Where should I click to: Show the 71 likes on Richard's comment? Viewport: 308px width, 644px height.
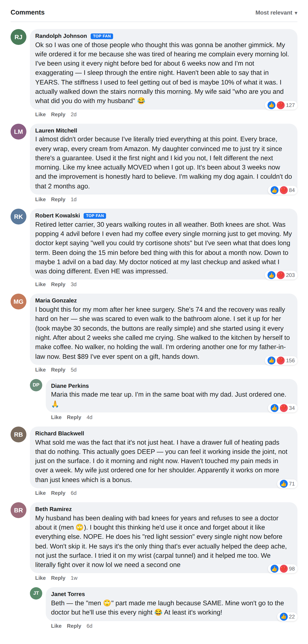tap(287, 484)
